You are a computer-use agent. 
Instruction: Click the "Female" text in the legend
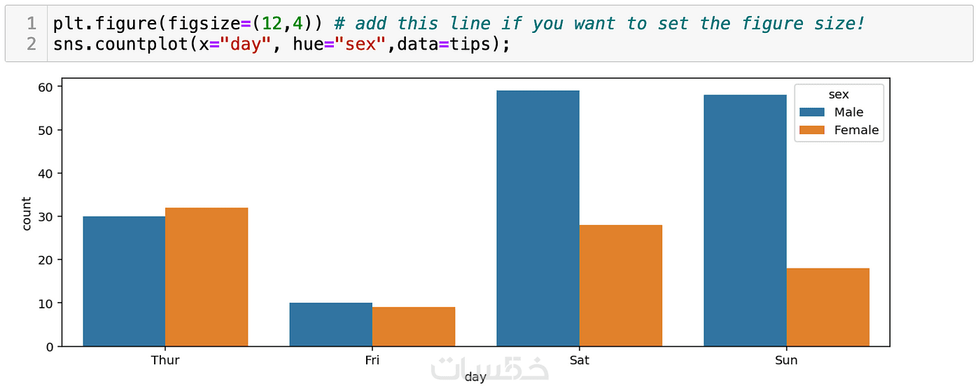856,130
